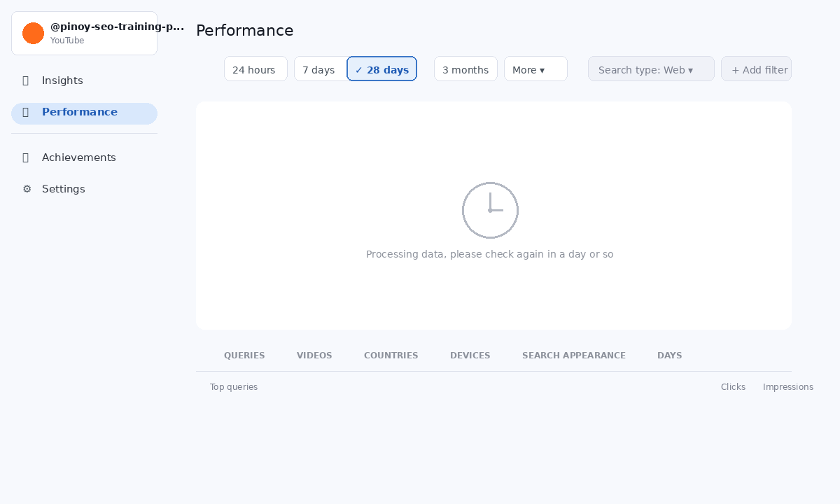Open the Performance page in sidebar
This screenshot has height=504, width=840.
coord(84,113)
